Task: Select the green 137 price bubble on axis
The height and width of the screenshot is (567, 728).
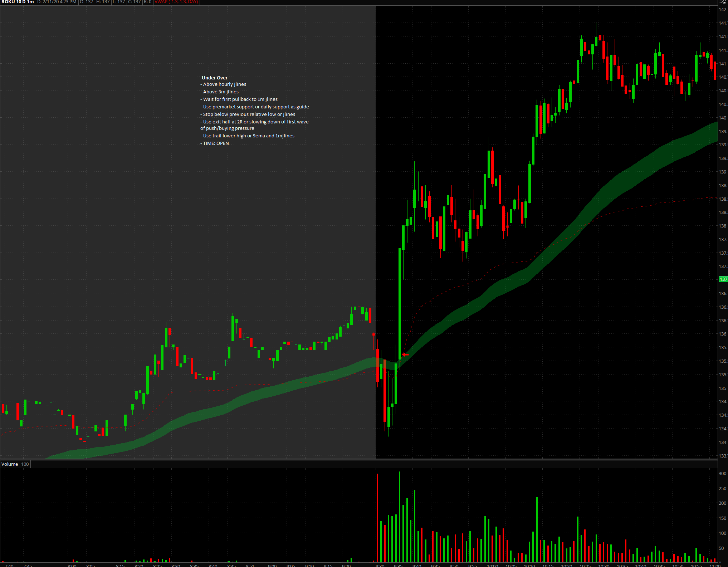Action: pos(723,279)
